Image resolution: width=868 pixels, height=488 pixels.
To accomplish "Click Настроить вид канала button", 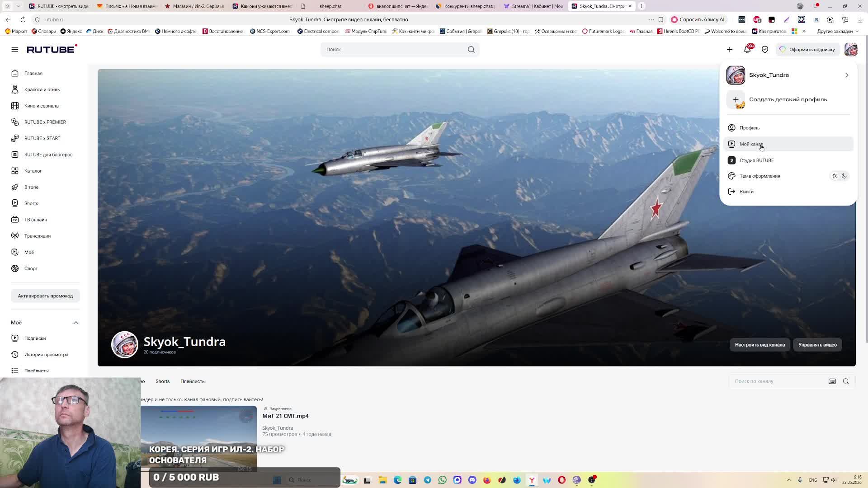I will (x=760, y=345).
